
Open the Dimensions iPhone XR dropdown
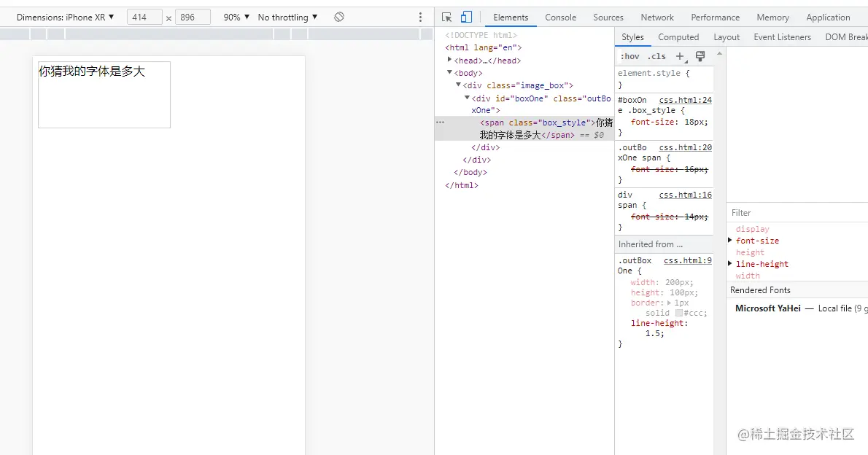[66, 17]
